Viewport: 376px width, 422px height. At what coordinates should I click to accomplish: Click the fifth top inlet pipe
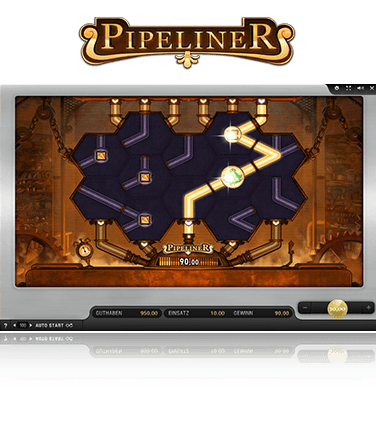[x=232, y=106]
